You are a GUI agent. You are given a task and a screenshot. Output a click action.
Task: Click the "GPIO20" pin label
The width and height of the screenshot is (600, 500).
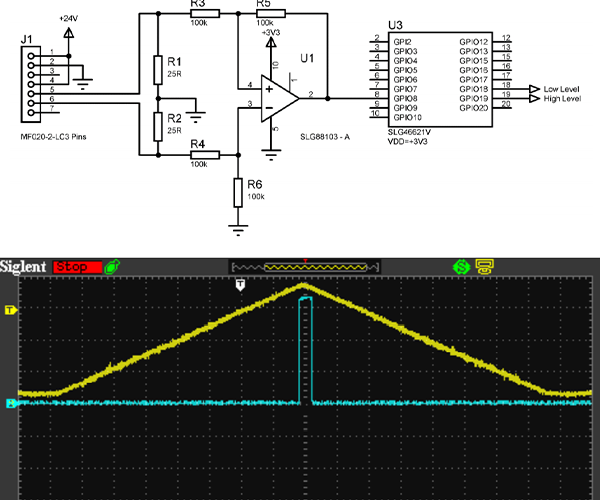point(474,108)
